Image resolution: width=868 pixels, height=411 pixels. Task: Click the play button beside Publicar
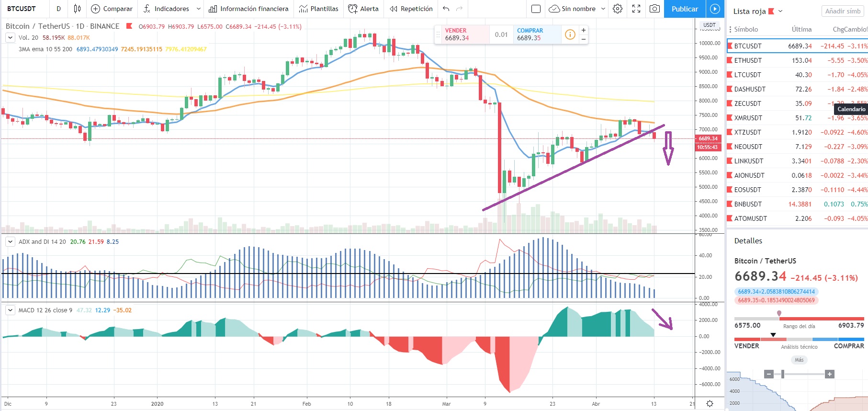pos(715,9)
